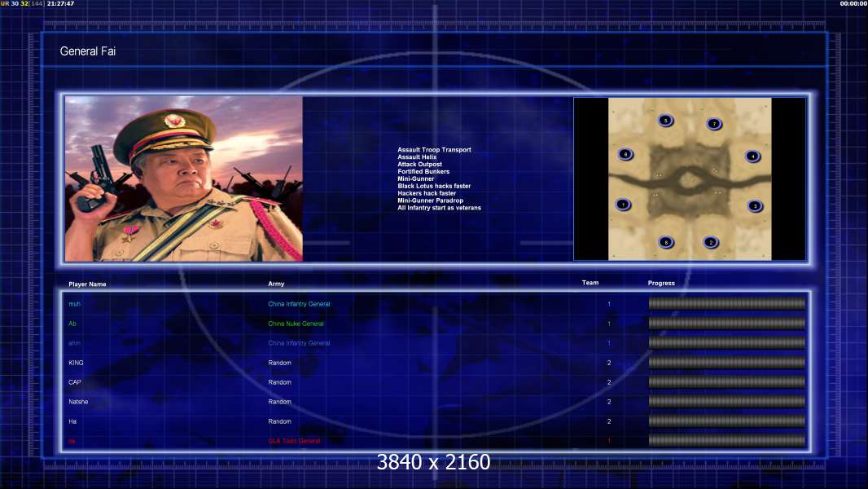The image size is (868, 489).
Task: Click start position marker 2 on the map
Action: pyautogui.click(x=712, y=242)
